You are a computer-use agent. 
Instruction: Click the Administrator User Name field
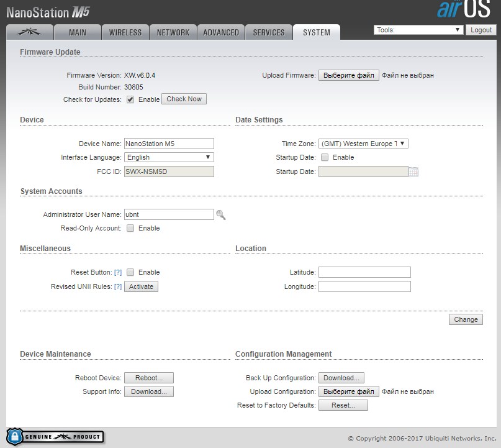point(169,214)
